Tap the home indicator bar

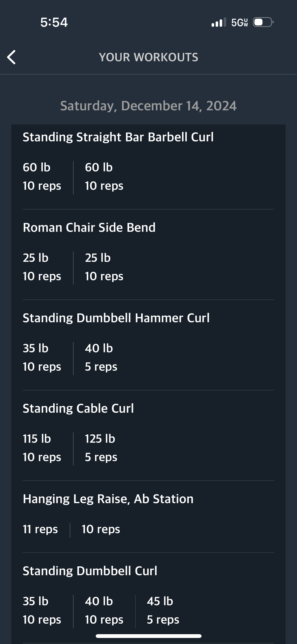[x=149, y=636]
